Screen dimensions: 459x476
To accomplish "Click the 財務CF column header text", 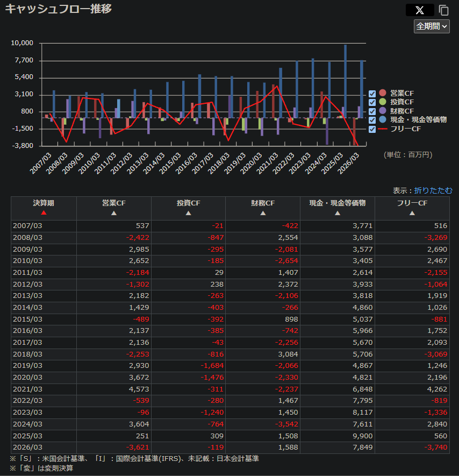I will pos(263,203).
